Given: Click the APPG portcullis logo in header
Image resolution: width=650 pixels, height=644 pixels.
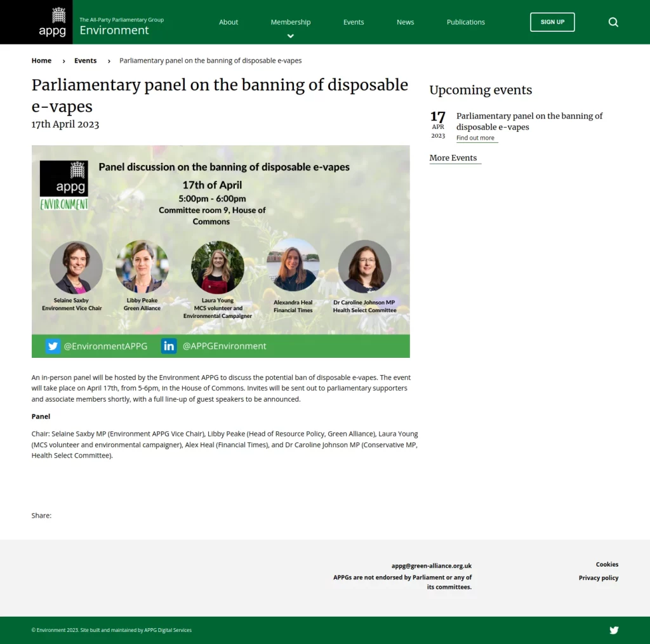Looking at the screenshot, I should pyautogui.click(x=52, y=22).
